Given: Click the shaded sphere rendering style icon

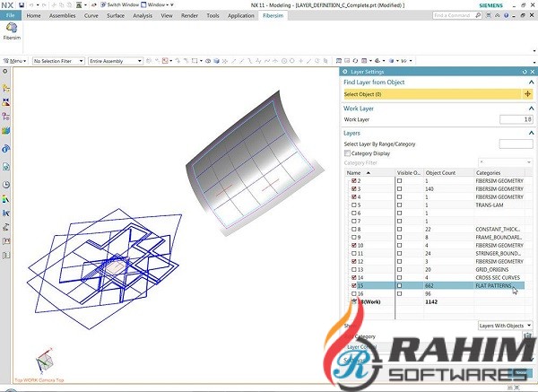Looking at the screenshot, I should point(392,61).
